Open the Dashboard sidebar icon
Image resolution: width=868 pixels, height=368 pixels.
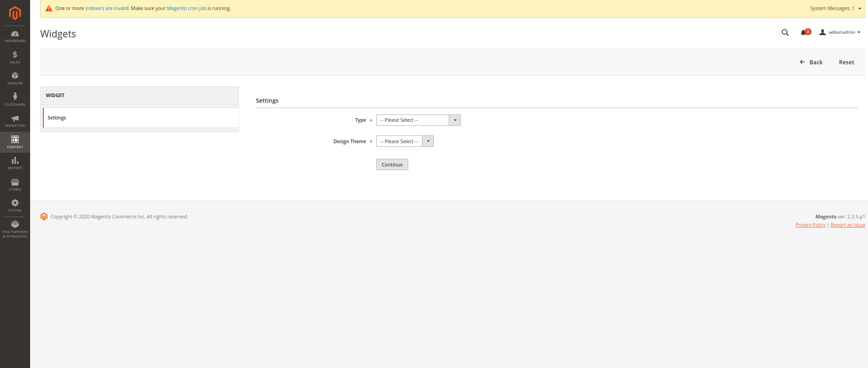click(x=15, y=36)
